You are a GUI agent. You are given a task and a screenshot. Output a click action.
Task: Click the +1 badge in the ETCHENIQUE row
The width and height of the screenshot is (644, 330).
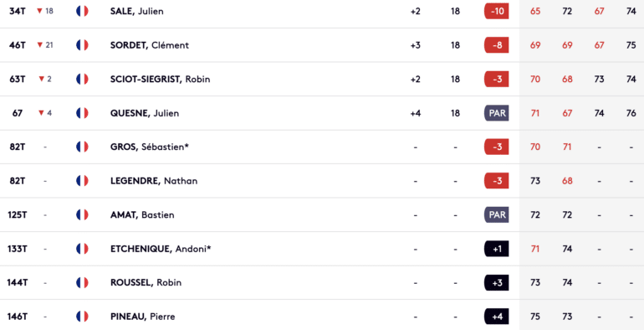(497, 249)
